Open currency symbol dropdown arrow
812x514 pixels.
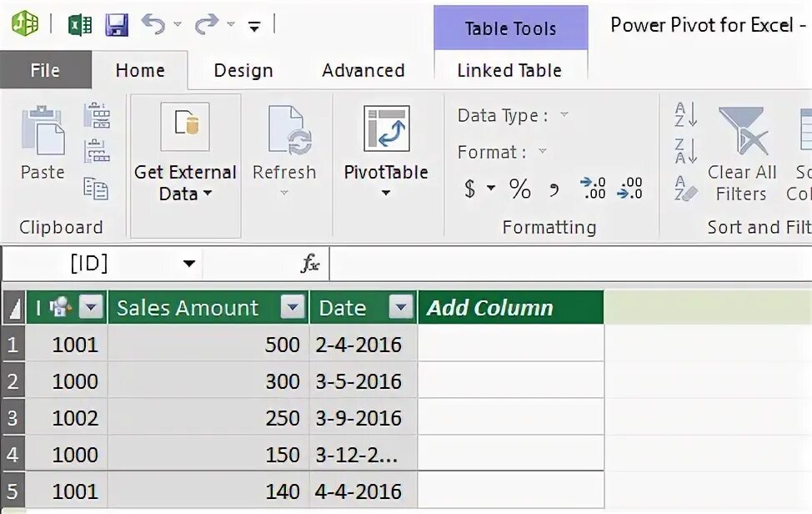pos(491,188)
